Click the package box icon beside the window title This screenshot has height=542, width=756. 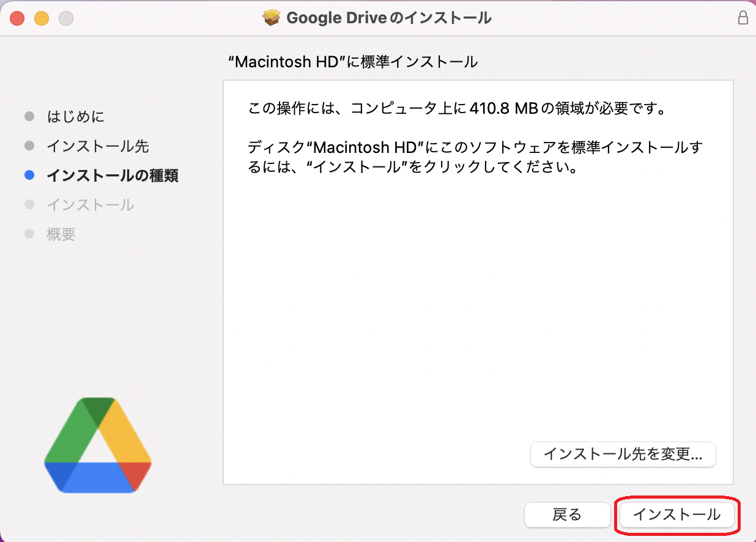(x=272, y=18)
